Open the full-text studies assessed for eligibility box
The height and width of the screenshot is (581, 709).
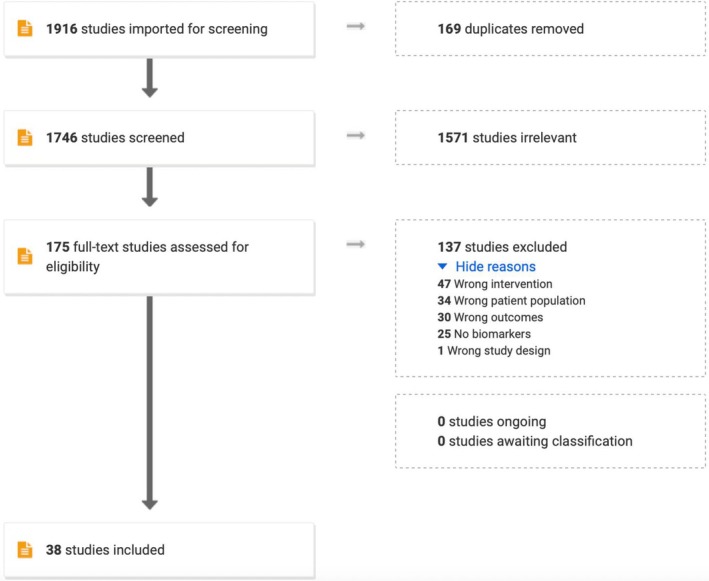coord(160,257)
